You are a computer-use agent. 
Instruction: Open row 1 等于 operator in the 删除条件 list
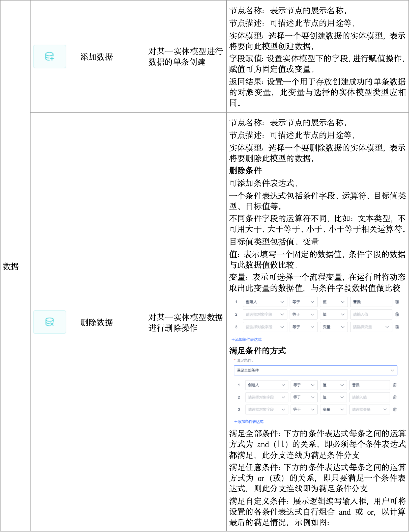(304, 302)
